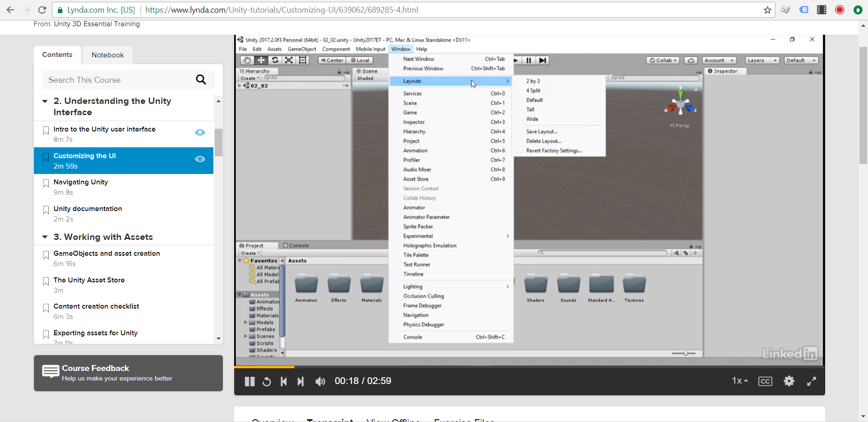Click Unity Pause button in video
868x422 pixels.
pos(528,60)
